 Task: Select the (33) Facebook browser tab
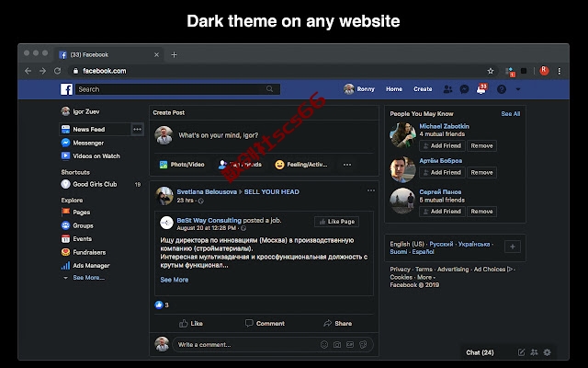coord(108,55)
